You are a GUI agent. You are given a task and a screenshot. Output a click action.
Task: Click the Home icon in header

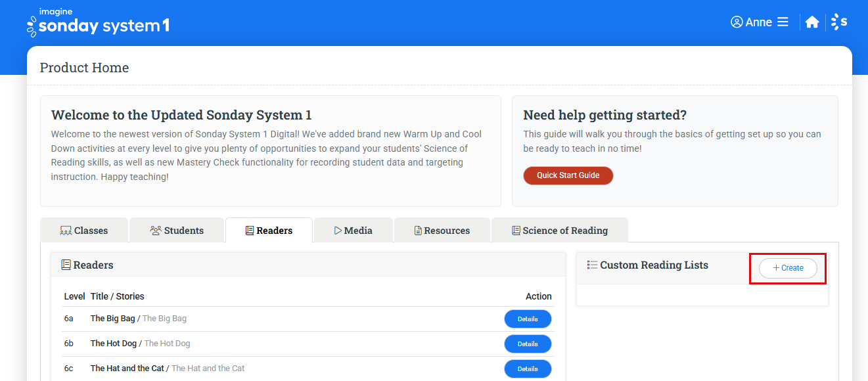(x=812, y=22)
